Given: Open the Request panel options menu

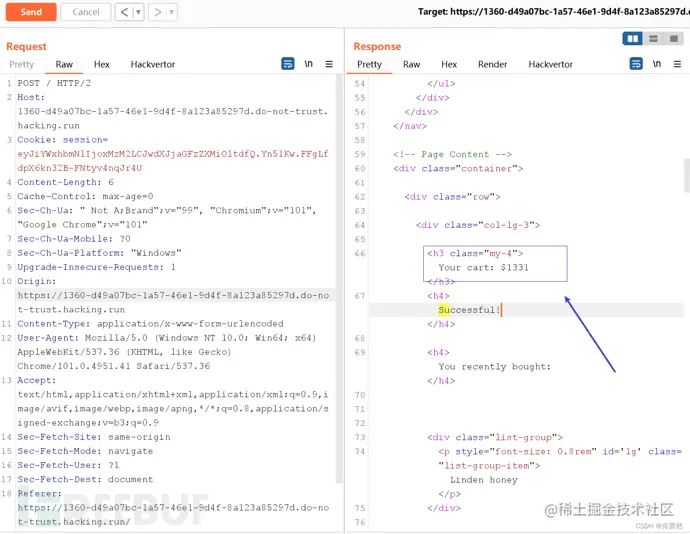Looking at the screenshot, I should [x=329, y=64].
